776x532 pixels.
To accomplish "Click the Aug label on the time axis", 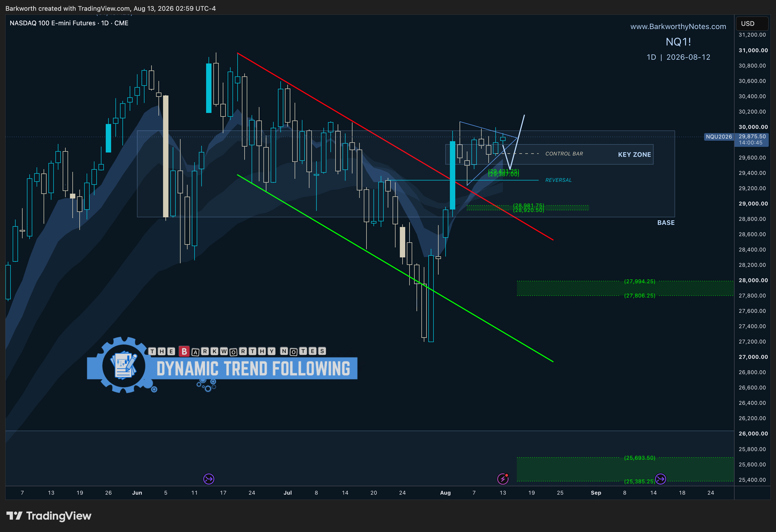I will (445, 493).
